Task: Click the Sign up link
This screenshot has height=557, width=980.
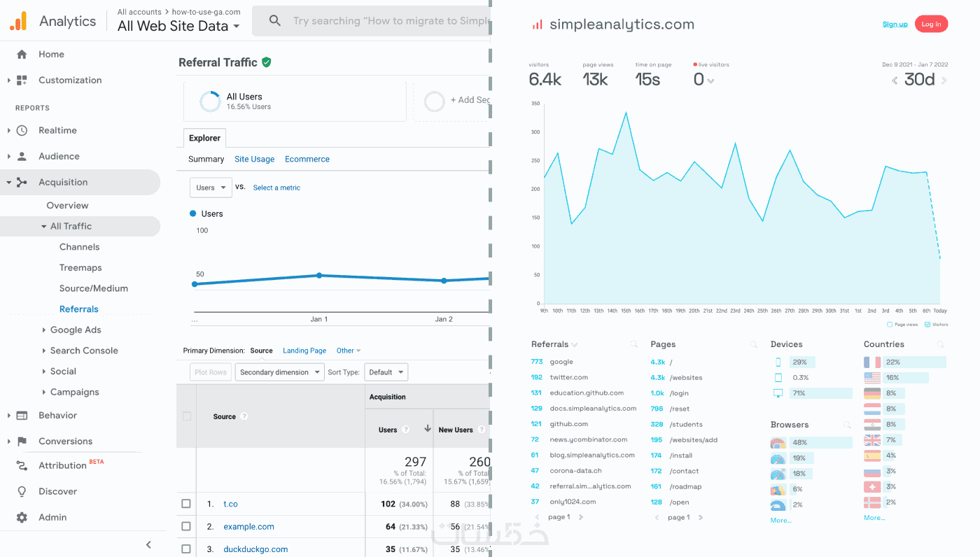Action: click(895, 24)
